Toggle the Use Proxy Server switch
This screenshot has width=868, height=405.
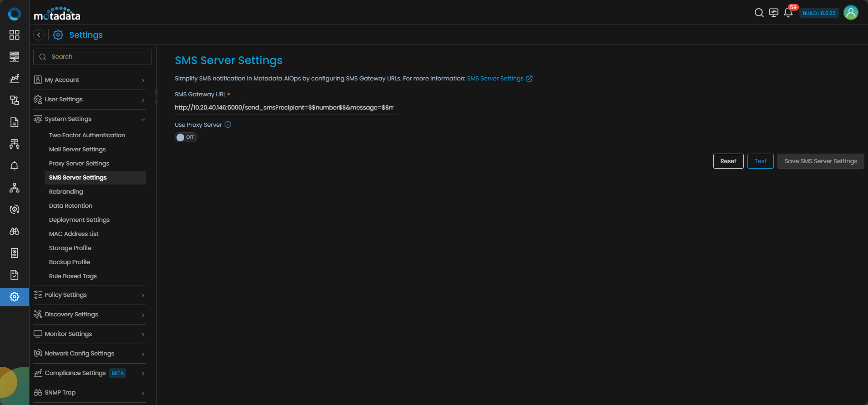pyautogui.click(x=186, y=137)
